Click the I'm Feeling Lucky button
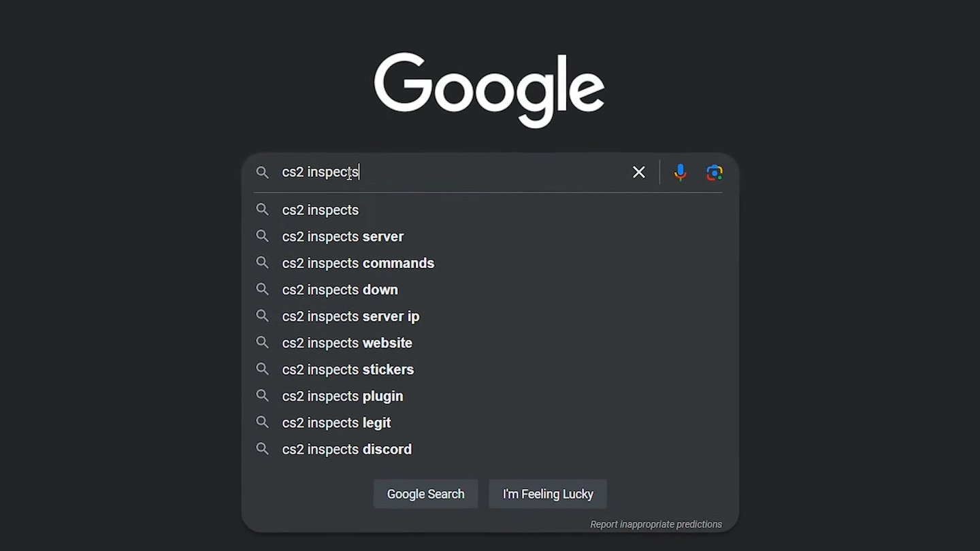Screen dimensions: 980x551 click(548, 494)
